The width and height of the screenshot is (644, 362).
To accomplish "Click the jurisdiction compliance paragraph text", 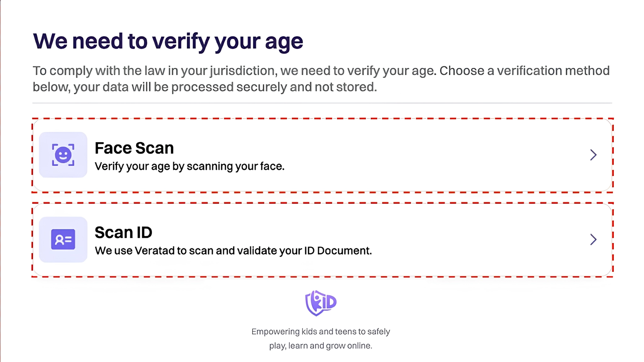I will (x=321, y=79).
